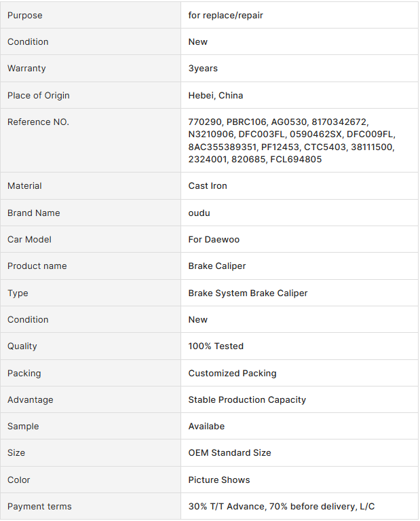420x521 pixels.
Task: Click the '3years' warranty value
Action: coord(203,69)
